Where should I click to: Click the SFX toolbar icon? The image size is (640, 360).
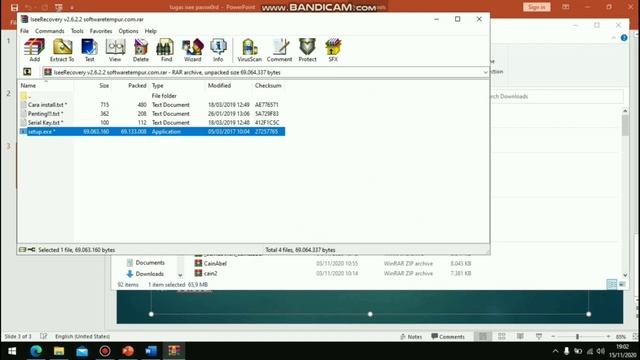tap(333, 50)
